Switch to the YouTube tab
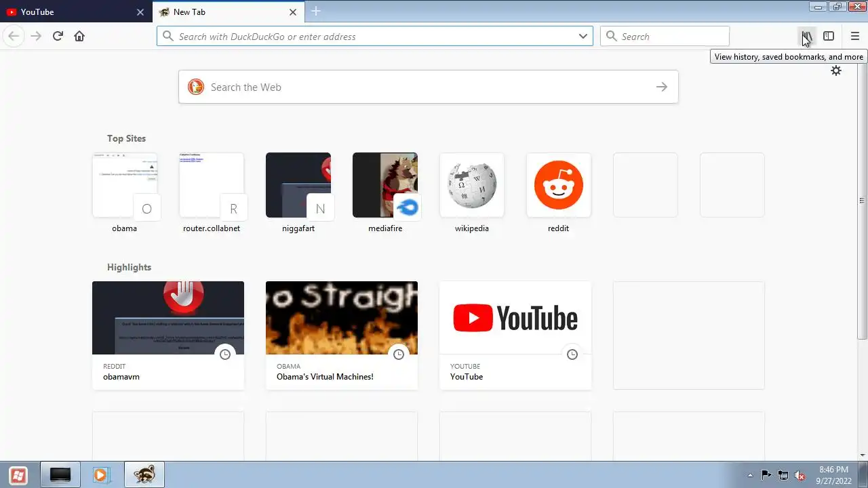868x488 pixels. pos(76,12)
